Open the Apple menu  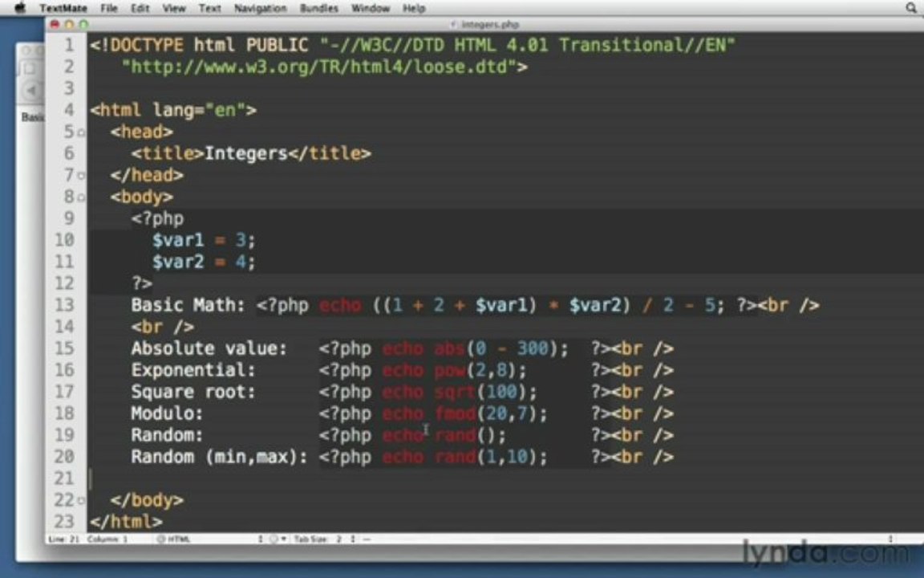20,8
